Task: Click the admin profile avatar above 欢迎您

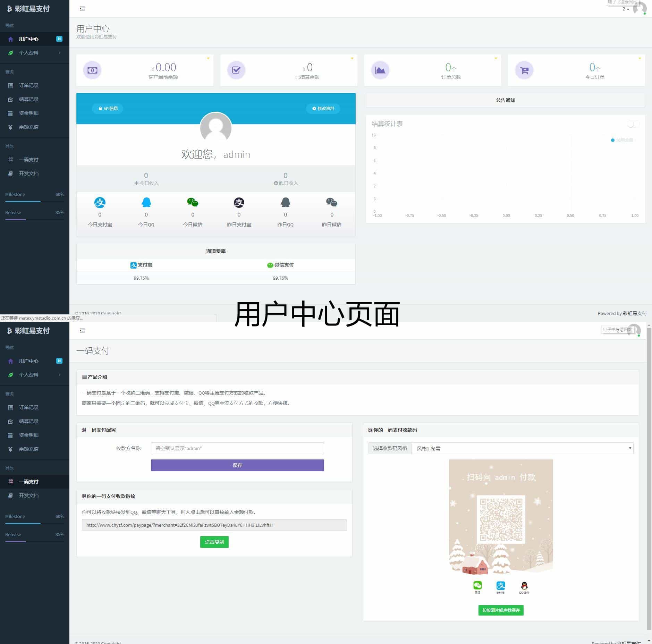Action: click(216, 128)
